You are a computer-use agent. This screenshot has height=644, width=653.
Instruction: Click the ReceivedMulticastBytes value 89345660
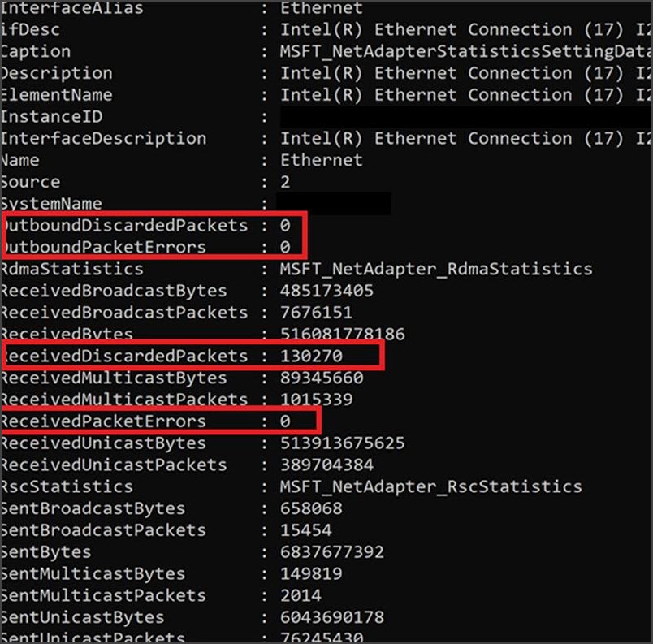[x=322, y=378]
